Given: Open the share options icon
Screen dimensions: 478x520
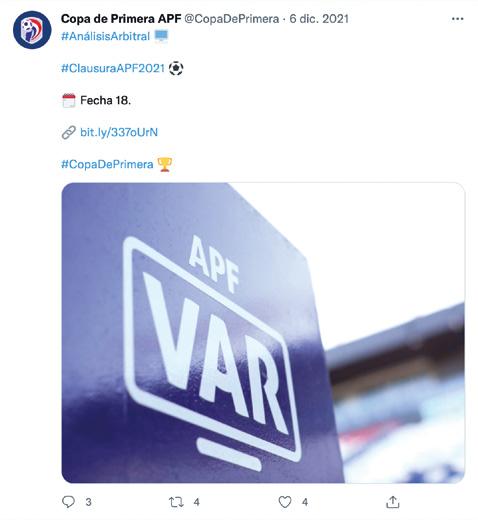Looking at the screenshot, I should point(393,502).
